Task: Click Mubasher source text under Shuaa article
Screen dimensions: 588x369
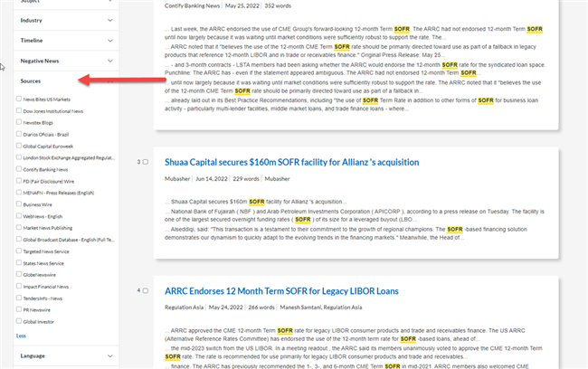Action: click(x=177, y=179)
